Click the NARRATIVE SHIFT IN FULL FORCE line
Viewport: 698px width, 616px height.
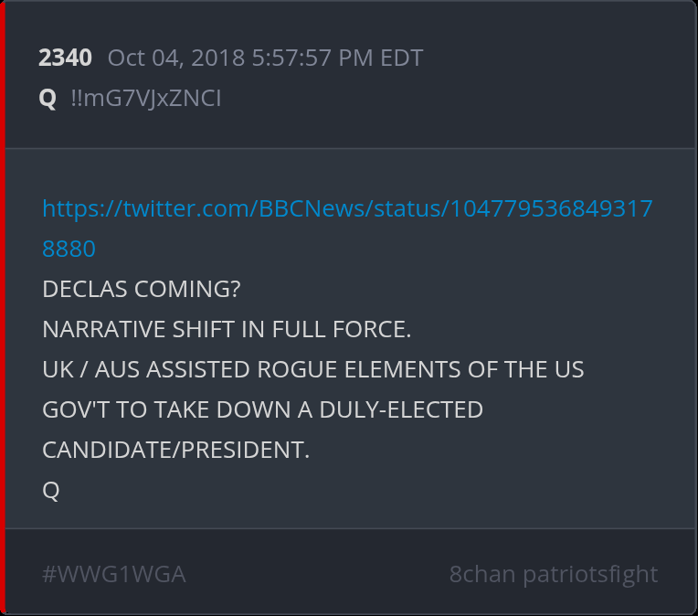click(x=227, y=329)
